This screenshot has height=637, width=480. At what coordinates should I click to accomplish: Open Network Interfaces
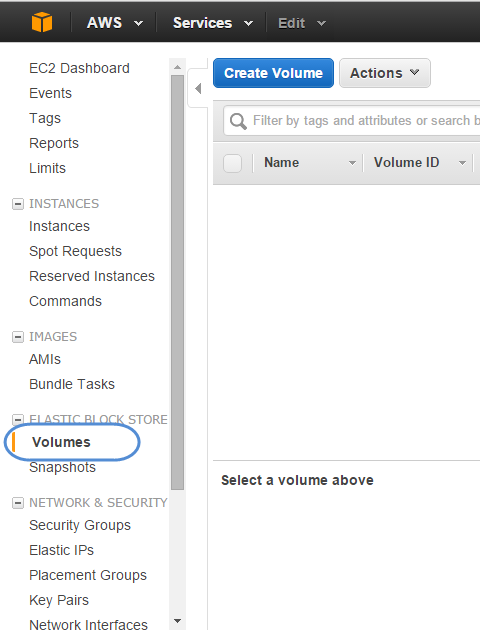coord(89,625)
